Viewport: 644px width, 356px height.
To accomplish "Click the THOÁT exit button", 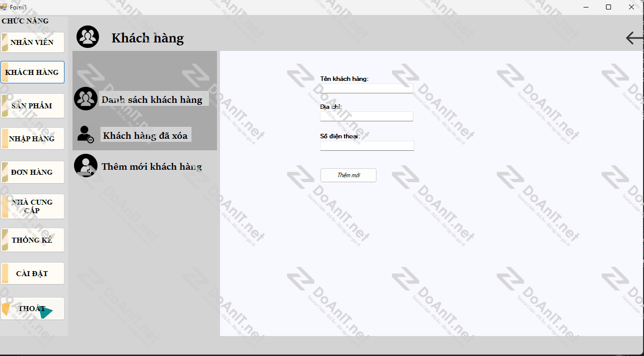I will 32,309.
